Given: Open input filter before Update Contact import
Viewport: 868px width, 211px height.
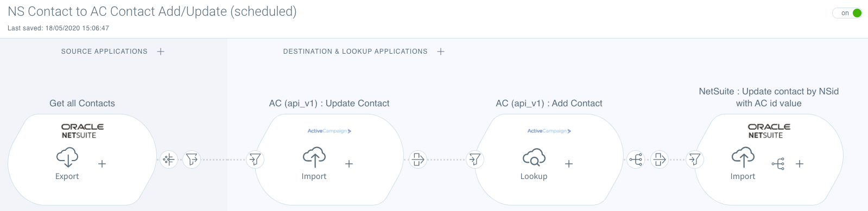Looking at the screenshot, I should [255, 159].
